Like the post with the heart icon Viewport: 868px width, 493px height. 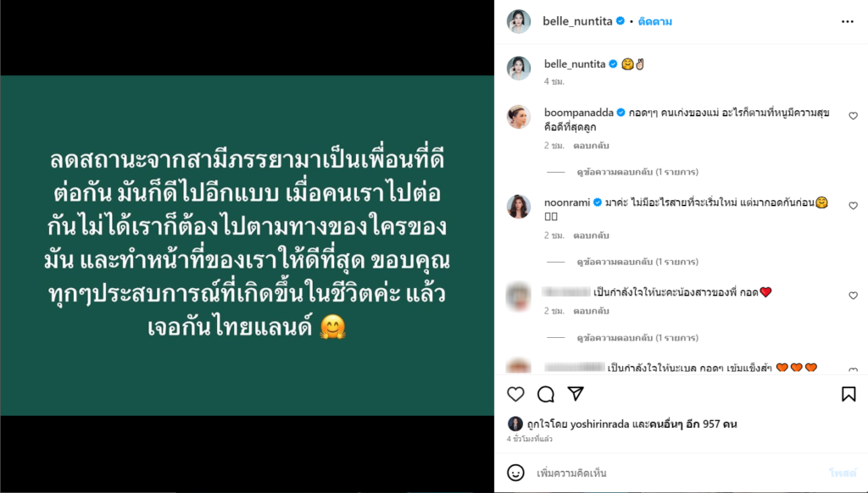tap(515, 394)
